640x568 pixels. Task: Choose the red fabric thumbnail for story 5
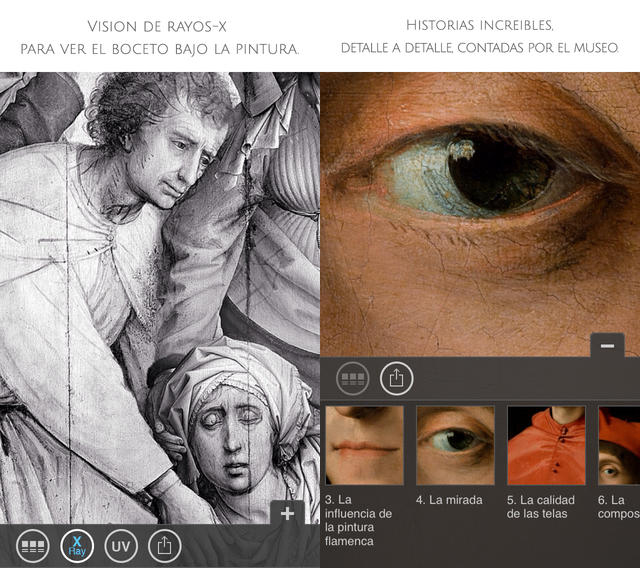coord(546,445)
